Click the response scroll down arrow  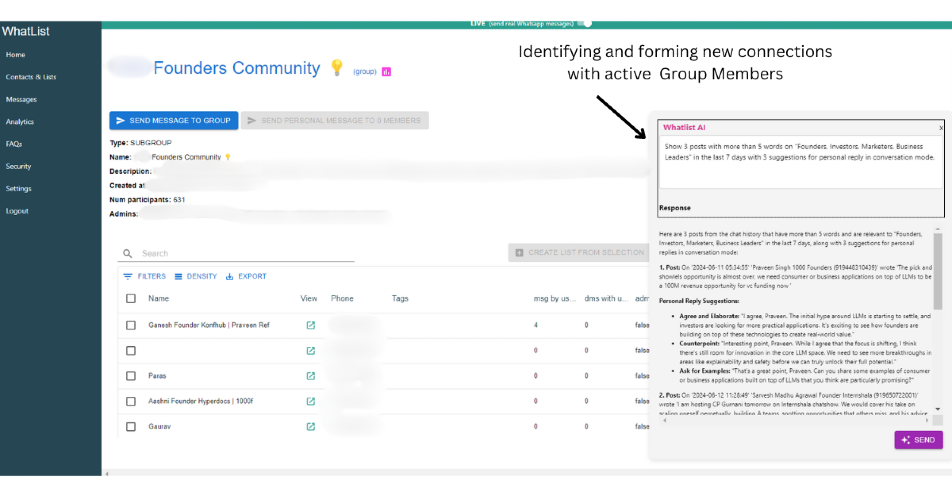tap(938, 410)
